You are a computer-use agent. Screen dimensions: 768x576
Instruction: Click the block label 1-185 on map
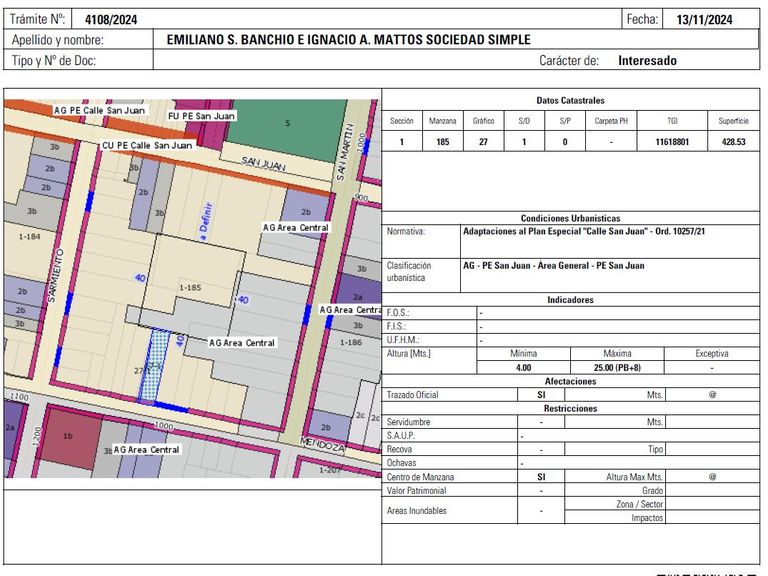click(x=190, y=288)
